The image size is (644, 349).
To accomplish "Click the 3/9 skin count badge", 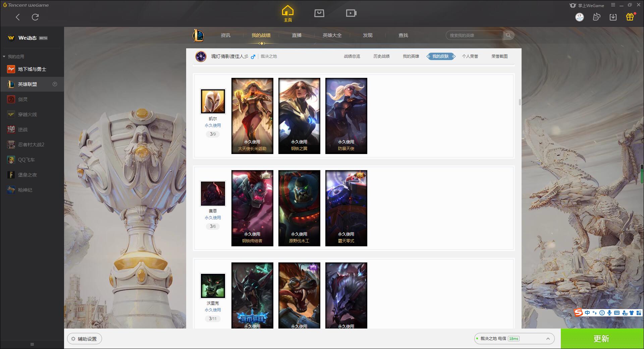I will (x=213, y=134).
